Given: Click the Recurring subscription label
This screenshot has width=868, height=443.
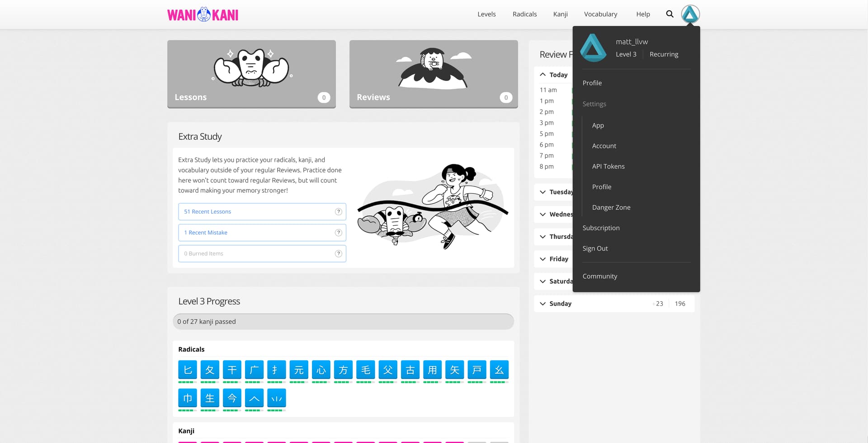Looking at the screenshot, I should [x=664, y=54].
